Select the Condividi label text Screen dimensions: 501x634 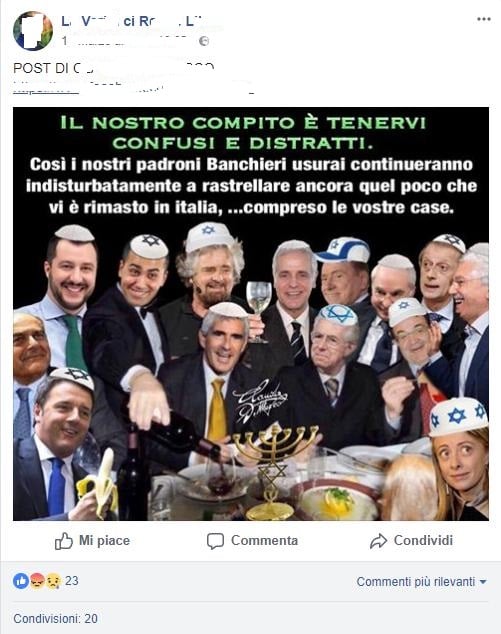coord(423,541)
